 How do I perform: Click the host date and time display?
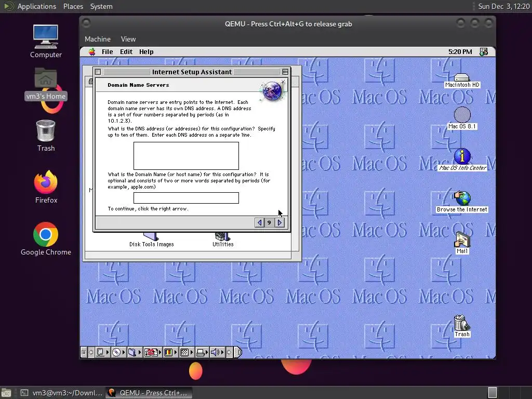[503, 6]
